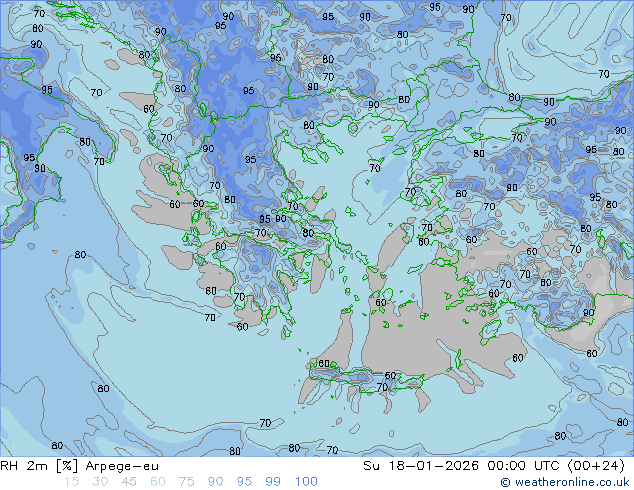This screenshot has height=490, width=634.
Task: Click legend value 30 below the map
Action: pyautogui.click(x=100, y=482)
